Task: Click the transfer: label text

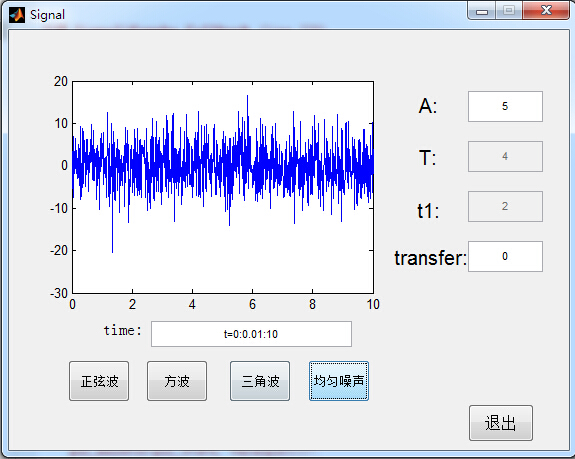Action: click(431, 258)
